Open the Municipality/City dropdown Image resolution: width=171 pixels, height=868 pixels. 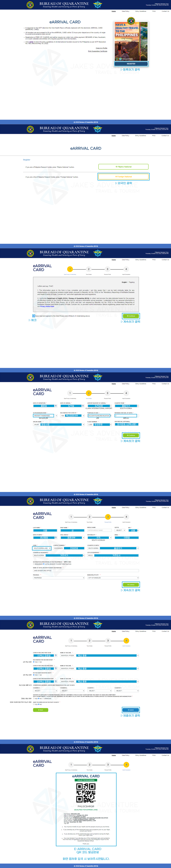pyautogui.click(x=113, y=578)
